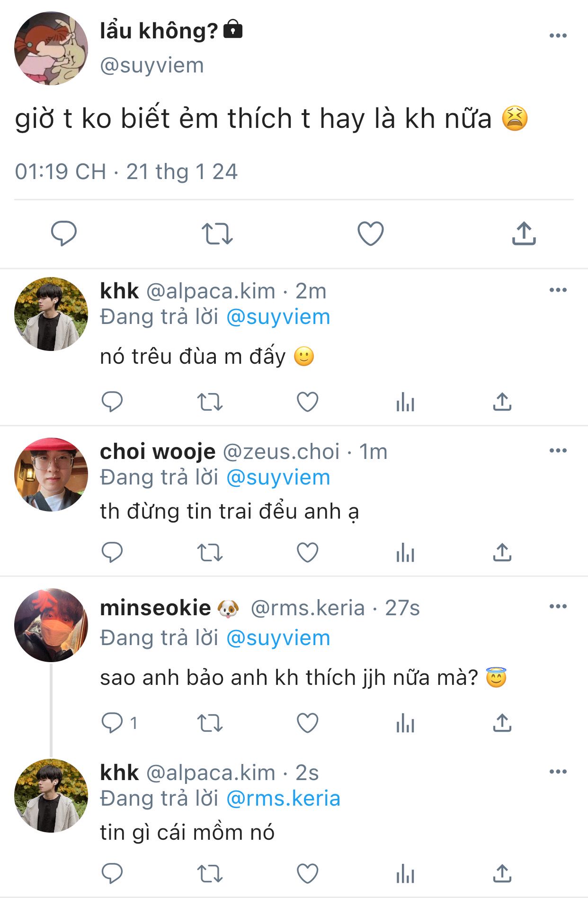Open choi wooje's profile picture

(51, 475)
